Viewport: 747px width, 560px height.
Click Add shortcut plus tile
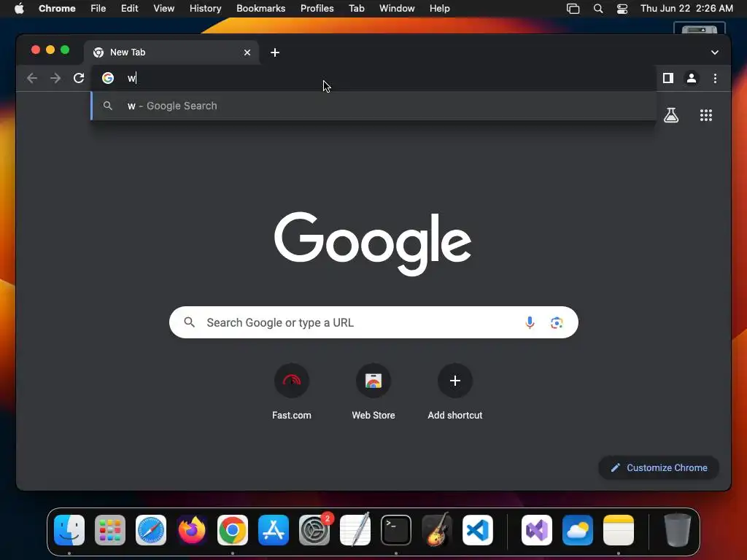click(455, 392)
